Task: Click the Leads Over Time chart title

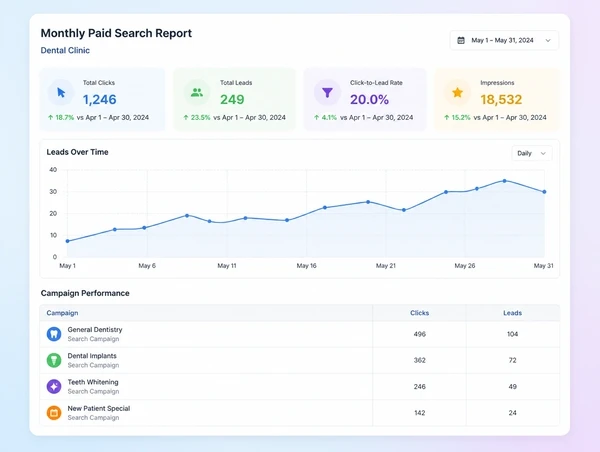Action: point(77,152)
